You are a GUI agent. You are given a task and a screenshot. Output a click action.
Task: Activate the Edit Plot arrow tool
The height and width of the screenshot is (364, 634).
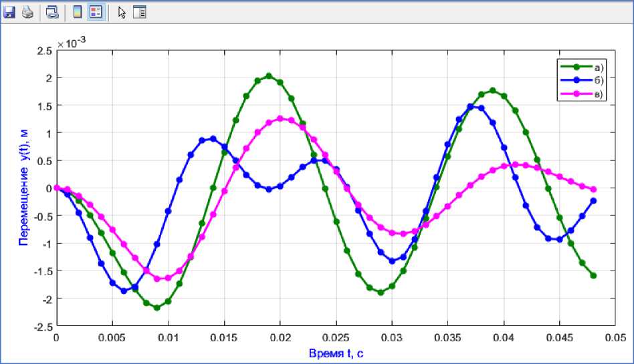pos(122,13)
